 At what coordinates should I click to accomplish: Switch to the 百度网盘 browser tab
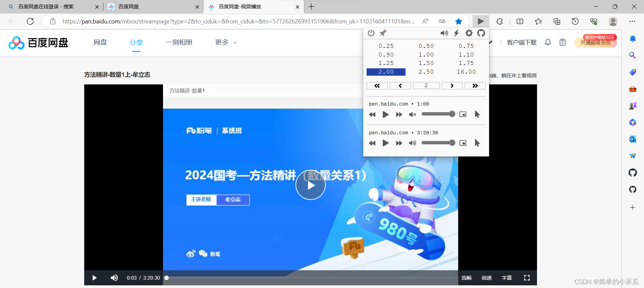coord(153,7)
